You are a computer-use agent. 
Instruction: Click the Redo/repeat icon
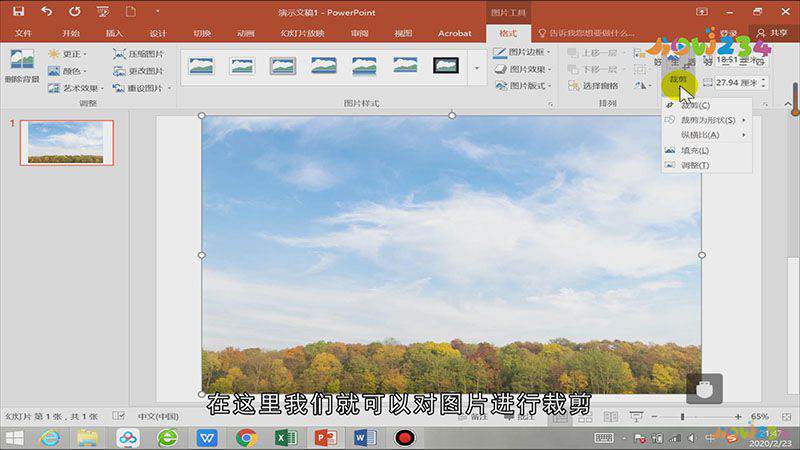74,11
